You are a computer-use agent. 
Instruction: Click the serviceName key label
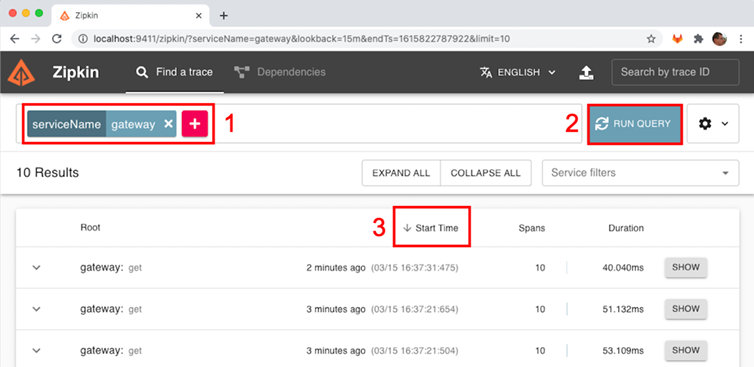(x=67, y=124)
